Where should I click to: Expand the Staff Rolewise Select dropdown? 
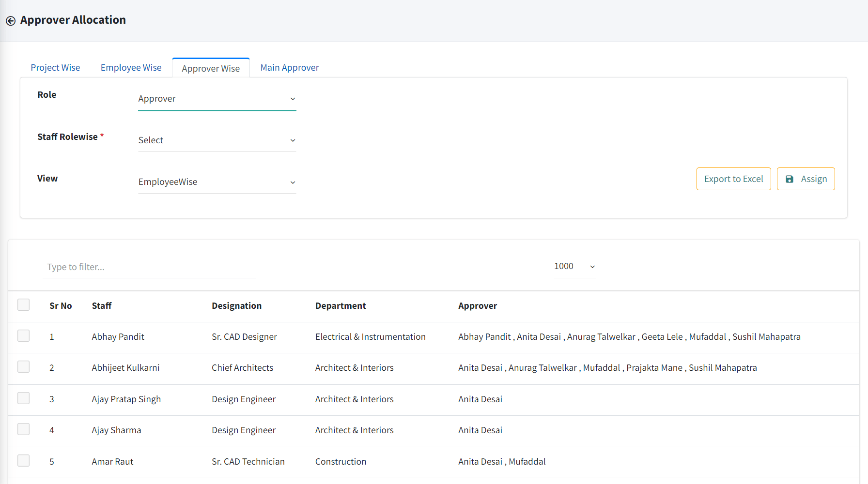tap(217, 140)
